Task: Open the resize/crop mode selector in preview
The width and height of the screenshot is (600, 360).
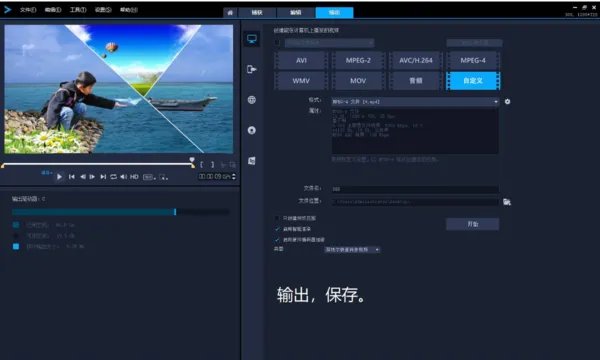Action: click(x=163, y=177)
